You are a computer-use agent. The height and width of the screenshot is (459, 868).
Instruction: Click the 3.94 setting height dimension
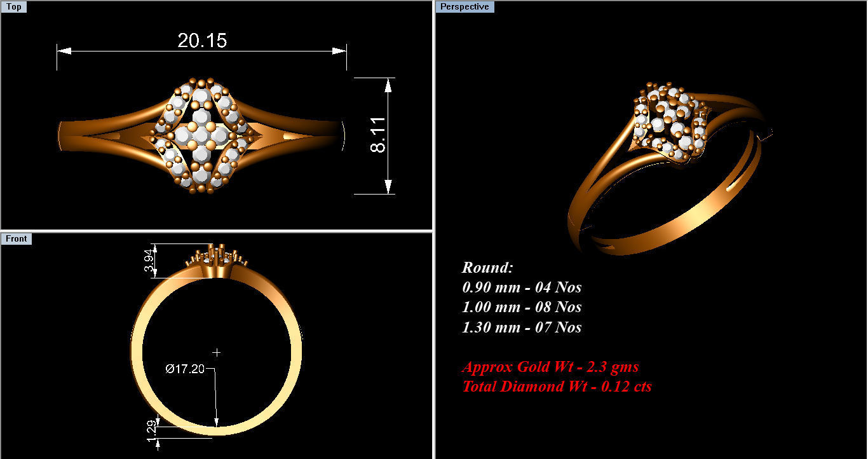(150, 261)
